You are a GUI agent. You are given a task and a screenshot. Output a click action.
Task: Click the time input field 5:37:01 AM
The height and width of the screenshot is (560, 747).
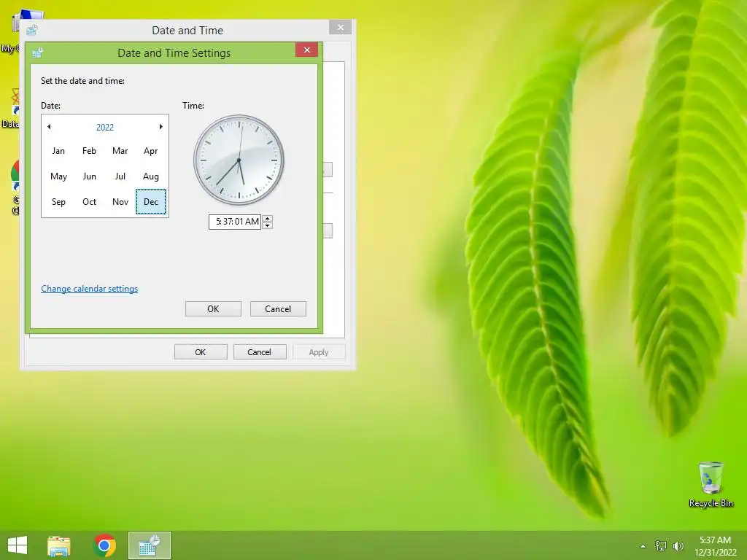[235, 222]
